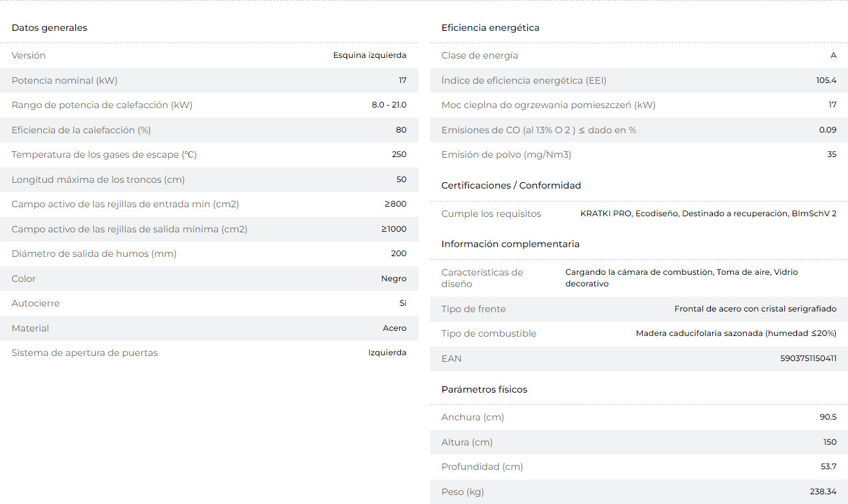848x504 pixels.
Task: Click the 'Parámetros físicos' section heading
Action: pos(484,389)
